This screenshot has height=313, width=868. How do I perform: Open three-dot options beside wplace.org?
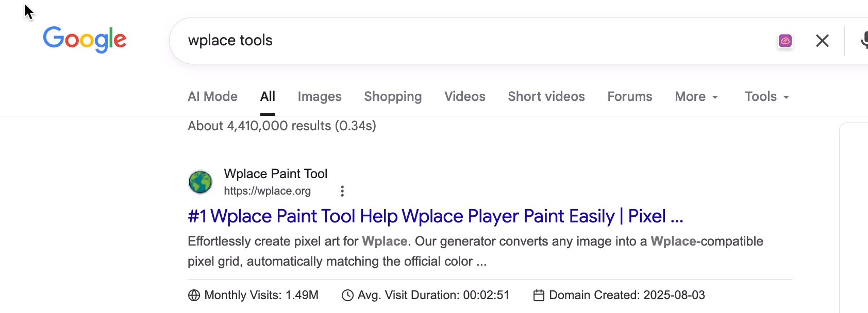(x=342, y=191)
